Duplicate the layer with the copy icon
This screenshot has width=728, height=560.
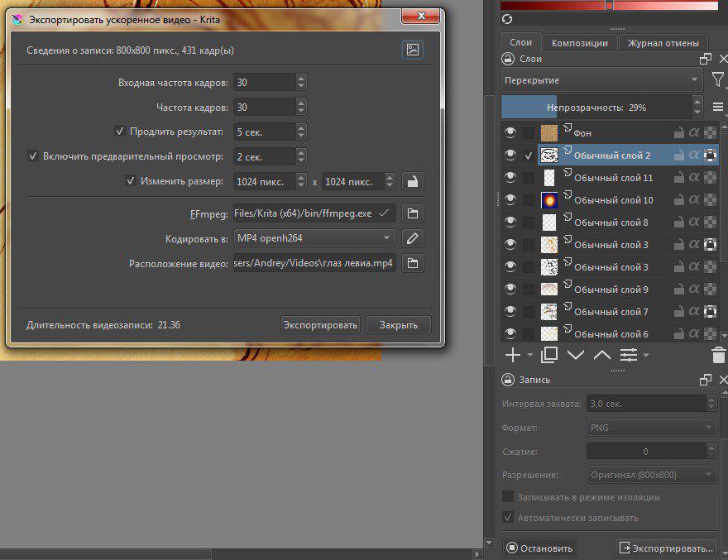point(548,355)
